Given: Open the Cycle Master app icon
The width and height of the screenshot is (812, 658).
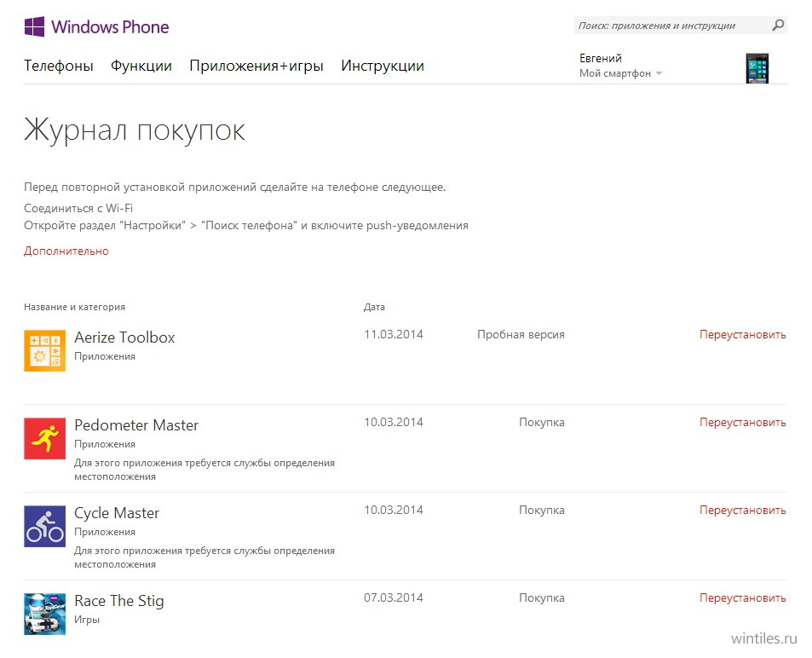Looking at the screenshot, I should point(44,527).
